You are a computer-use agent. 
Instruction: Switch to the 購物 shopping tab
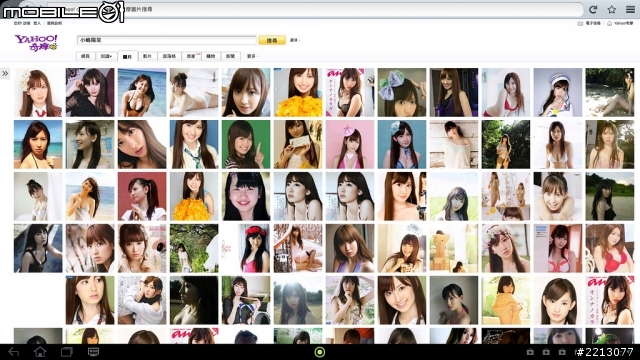coord(211,56)
